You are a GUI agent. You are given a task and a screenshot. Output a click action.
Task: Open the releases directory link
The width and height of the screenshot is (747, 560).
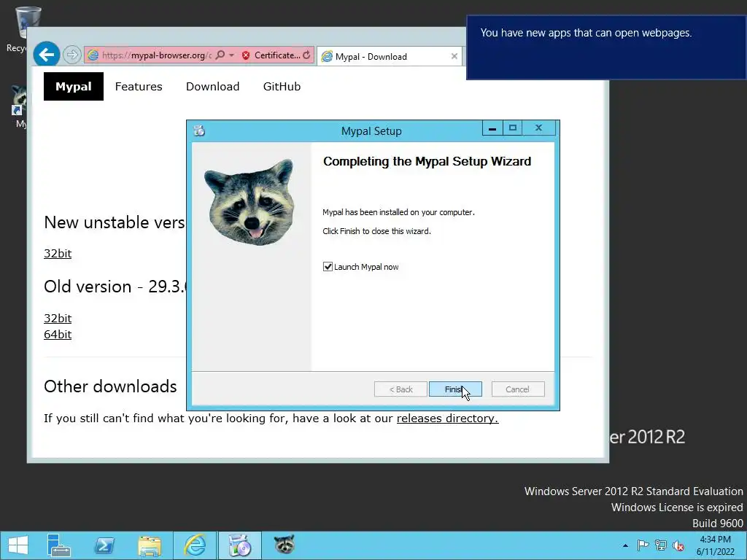(x=447, y=418)
